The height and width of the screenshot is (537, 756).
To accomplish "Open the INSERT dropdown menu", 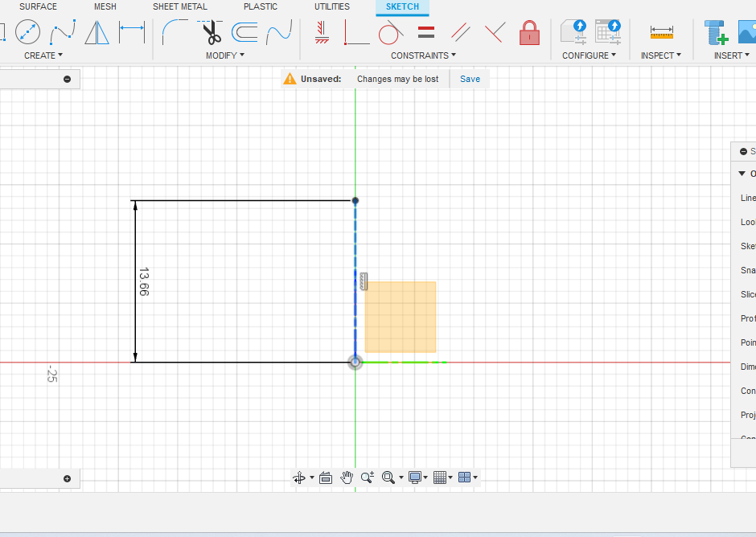I will (x=732, y=55).
